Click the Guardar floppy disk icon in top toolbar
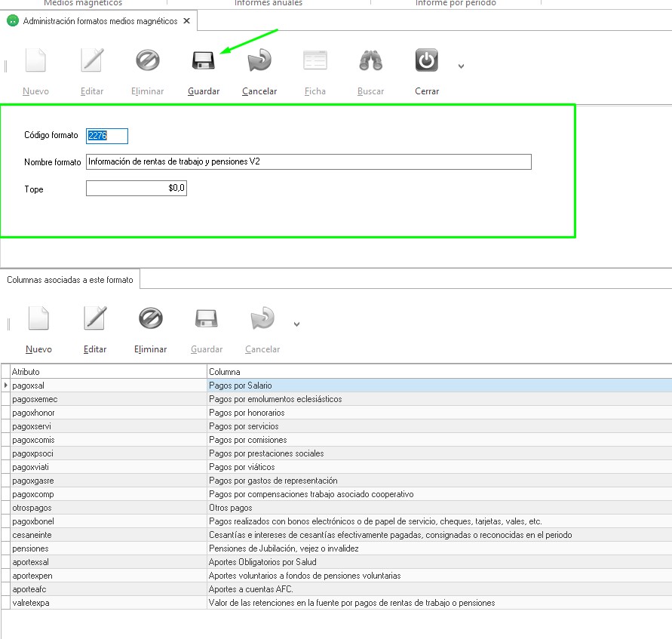Image resolution: width=672 pixels, height=639 pixels. 204,61
